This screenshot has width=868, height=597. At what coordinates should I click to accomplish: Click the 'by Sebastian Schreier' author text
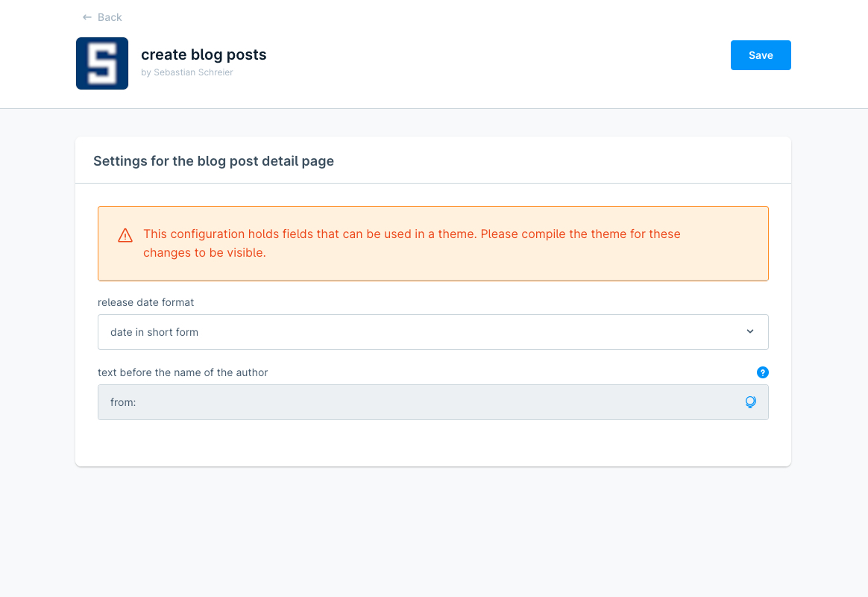(187, 72)
